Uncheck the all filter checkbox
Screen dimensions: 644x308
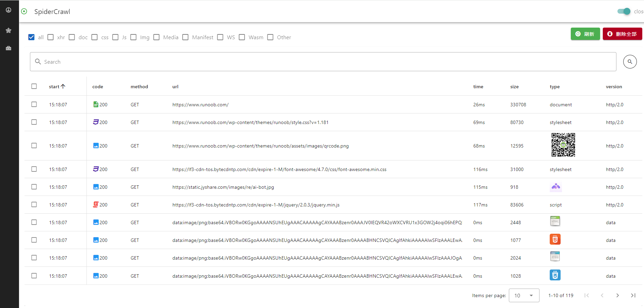pyautogui.click(x=31, y=37)
